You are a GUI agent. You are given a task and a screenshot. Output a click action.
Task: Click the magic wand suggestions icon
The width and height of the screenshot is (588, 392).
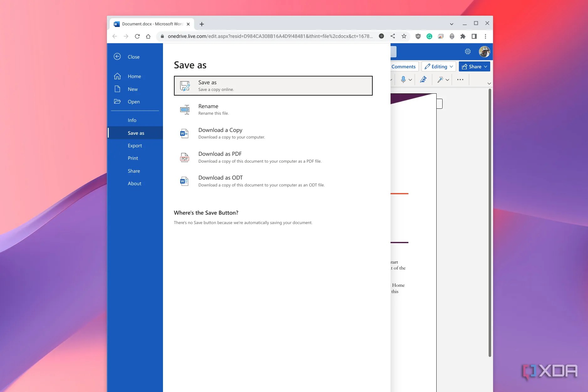pyautogui.click(x=440, y=80)
